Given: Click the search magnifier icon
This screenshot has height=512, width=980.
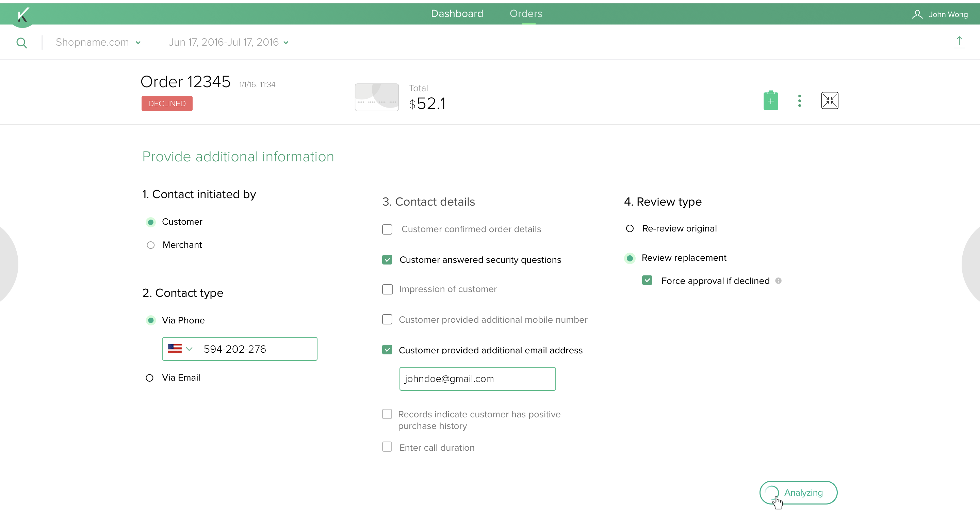Looking at the screenshot, I should click(22, 43).
